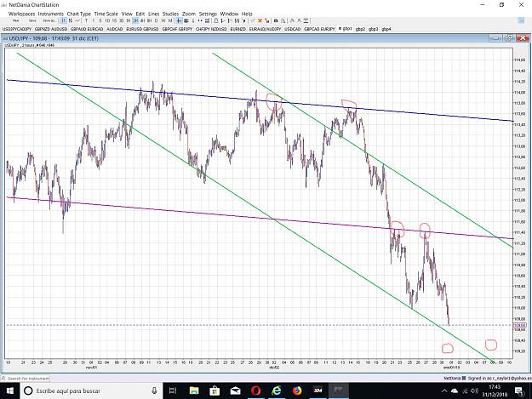Viewport: 532px width, 399px height.
Task: Click the orange X delete icon
Action: [260, 20]
